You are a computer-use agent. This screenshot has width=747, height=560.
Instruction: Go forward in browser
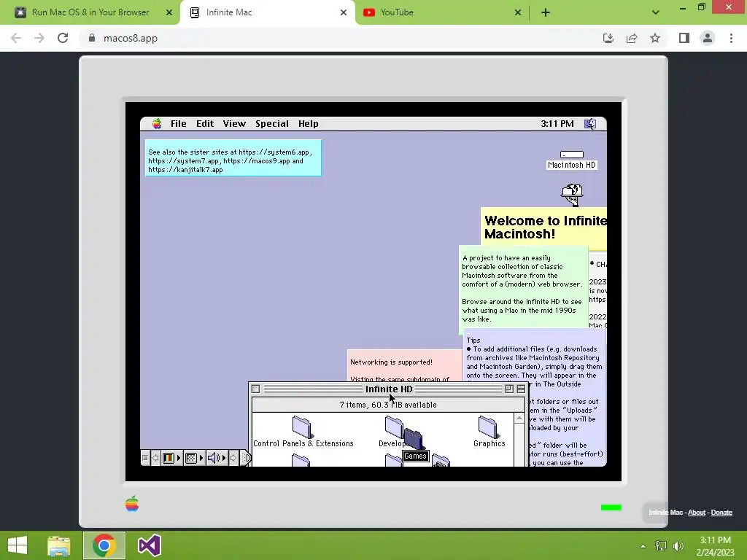pyautogui.click(x=39, y=38)
